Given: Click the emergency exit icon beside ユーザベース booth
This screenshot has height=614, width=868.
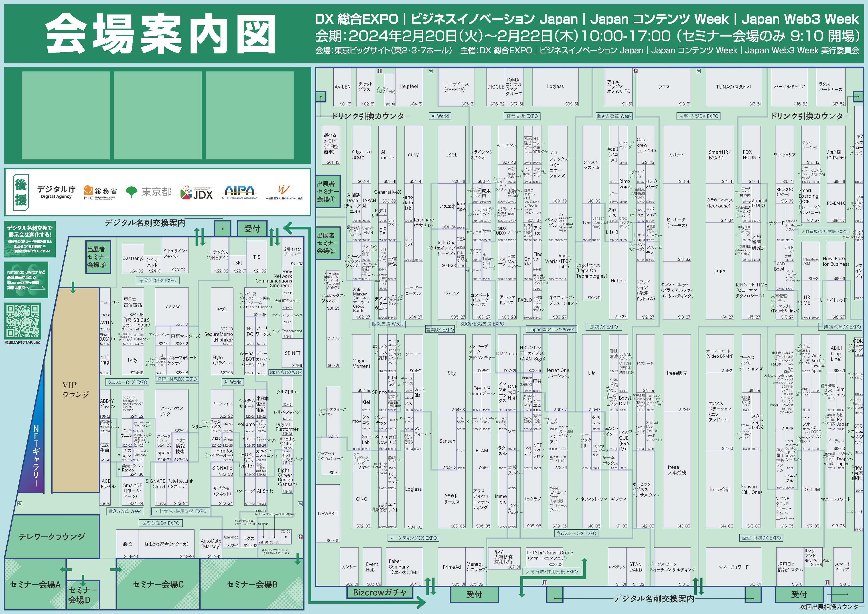Looking at the screenshot, I should [x=430, y=71].
